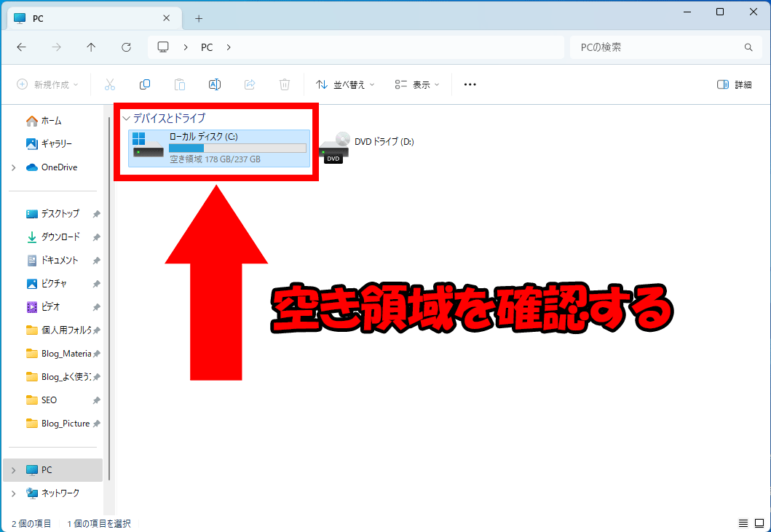
Task: Open the Blog_Picture folder in sidebar
Action: [65, 423]
